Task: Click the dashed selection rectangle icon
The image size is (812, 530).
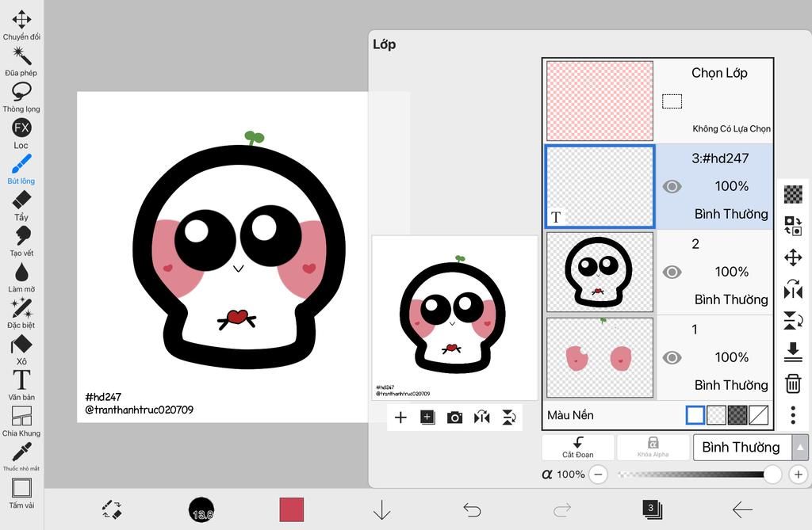Action: tap(672, 101)
